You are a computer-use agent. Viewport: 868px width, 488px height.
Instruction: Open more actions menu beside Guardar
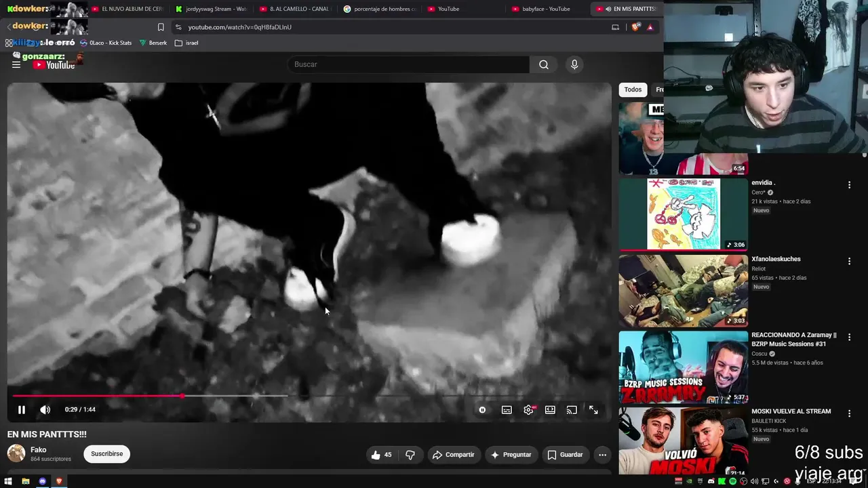point(602,455)
